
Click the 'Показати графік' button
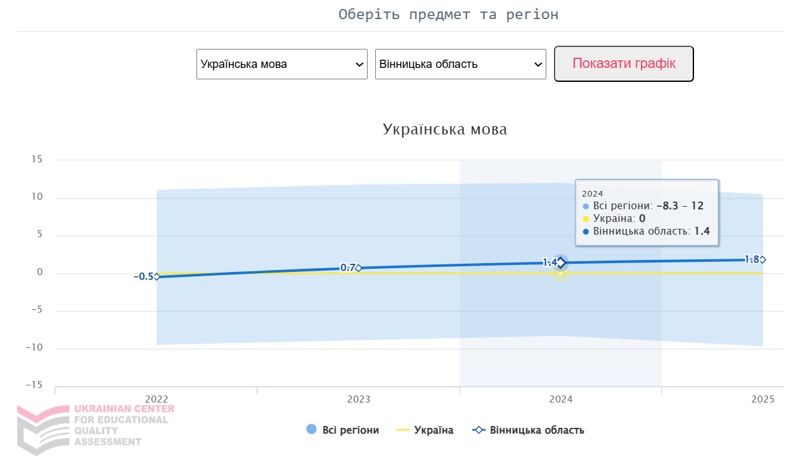coord(624,64)
